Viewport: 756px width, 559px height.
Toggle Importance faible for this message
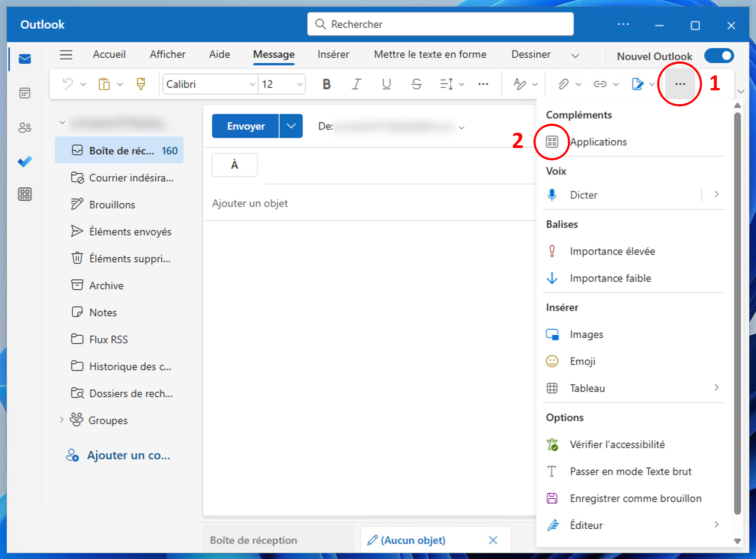tap(610, 278)
